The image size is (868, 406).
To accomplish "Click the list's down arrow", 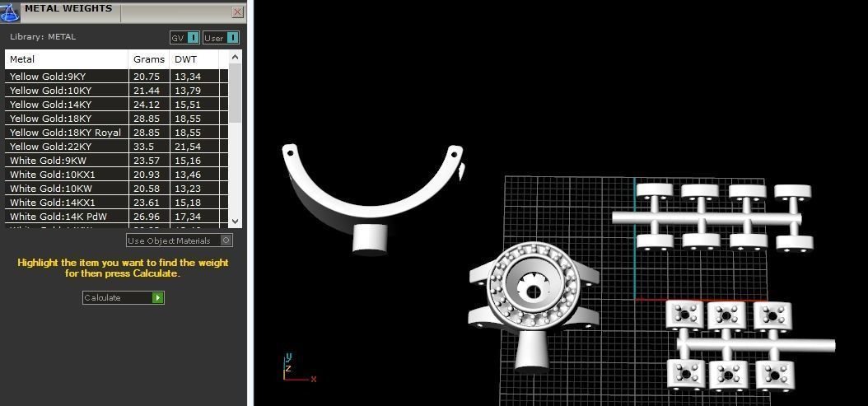I will [235, 221].
